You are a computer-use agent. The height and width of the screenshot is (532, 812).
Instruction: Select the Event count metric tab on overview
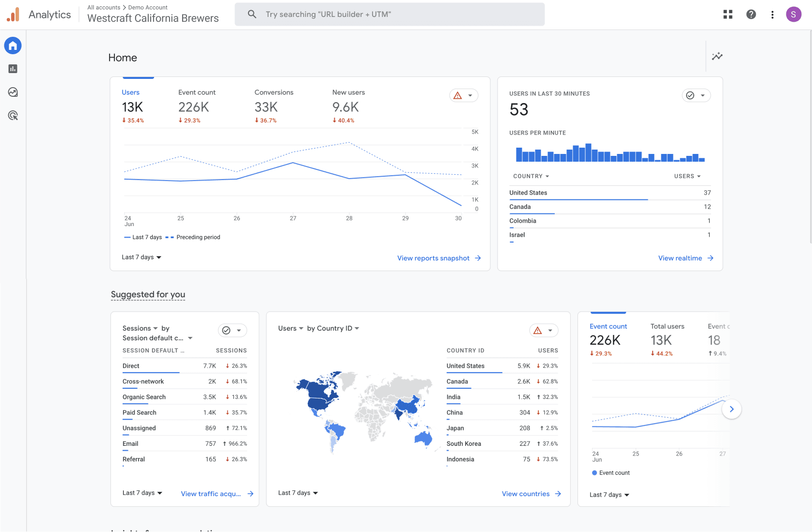point(197,106)
